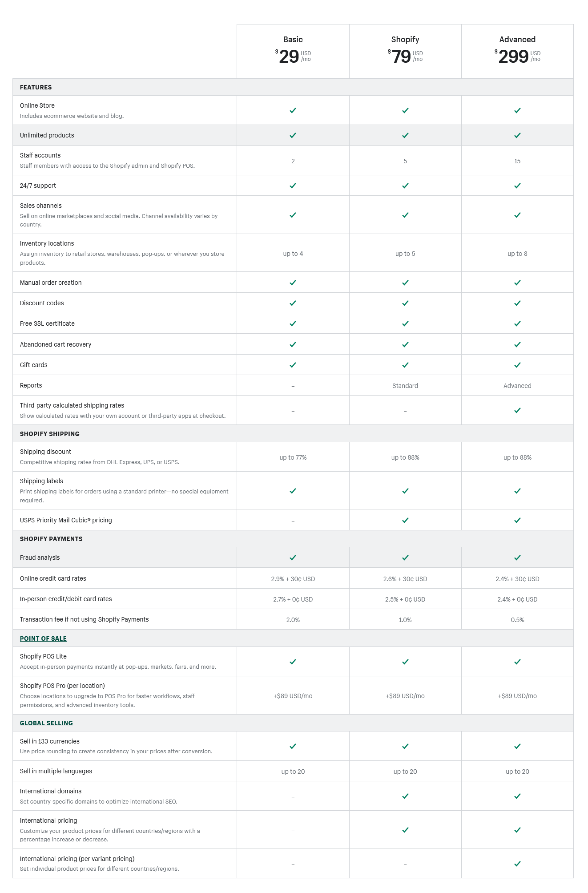Viewport: 588px width, 893px height.
Task: Click Advanced third-party shipping rates checkmark
Action: pyautogui.click(x=517, y=410)
